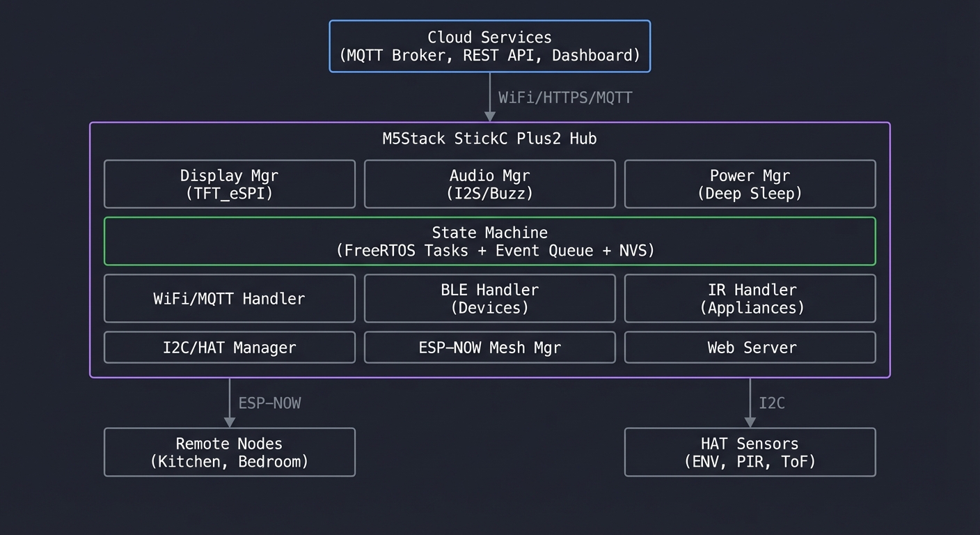Select the Remote Nodes (Kitchen, Bedroom) box
Image resolution: width=980 pixels, height=535 pixels.
tap(229, 452)
